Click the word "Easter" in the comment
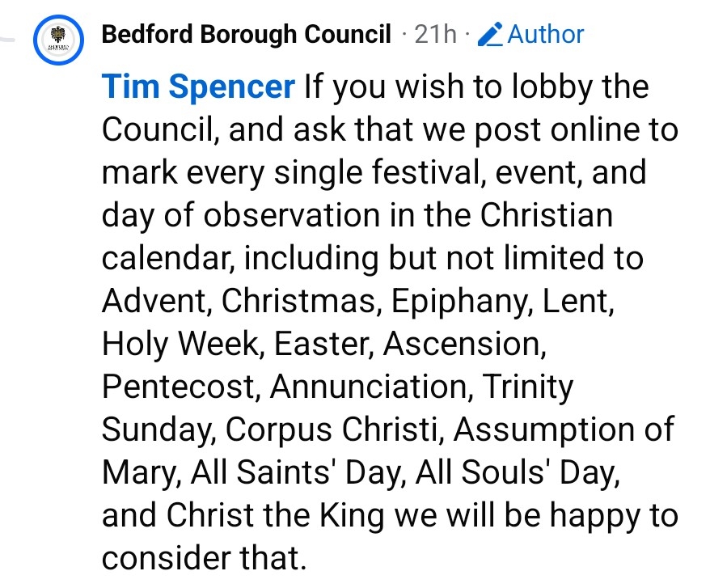 (x=323, y=345)
